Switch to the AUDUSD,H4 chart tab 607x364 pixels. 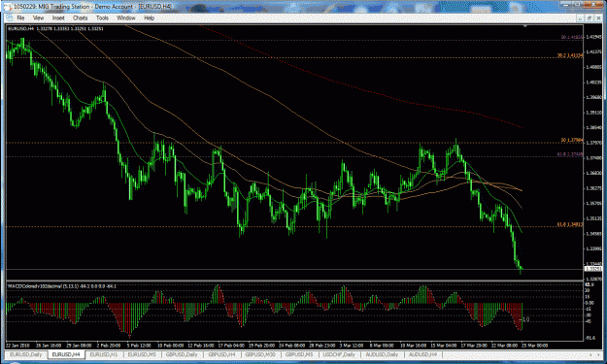point(422,354)
